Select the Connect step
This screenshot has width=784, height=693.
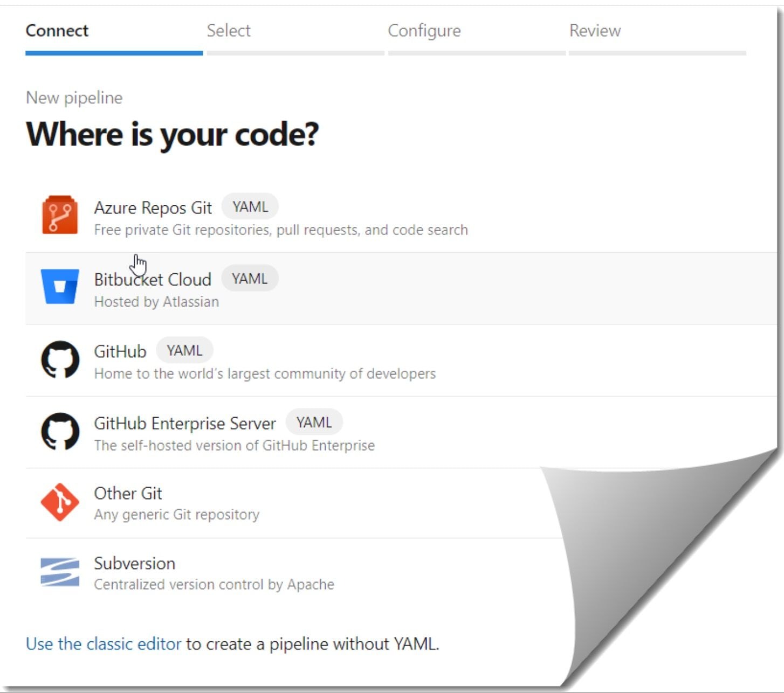point(57,31)
